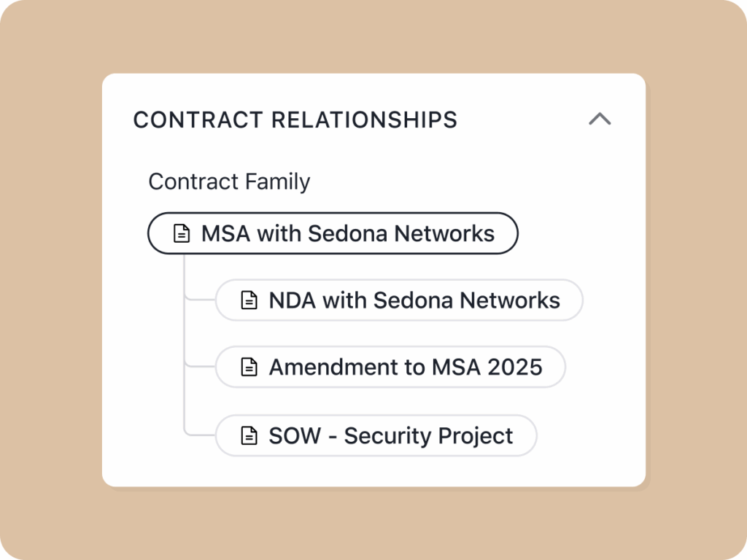The image size is (747, 560).
Task: Open the MSA with Sedona Networks contract
Action: [333, 233]
